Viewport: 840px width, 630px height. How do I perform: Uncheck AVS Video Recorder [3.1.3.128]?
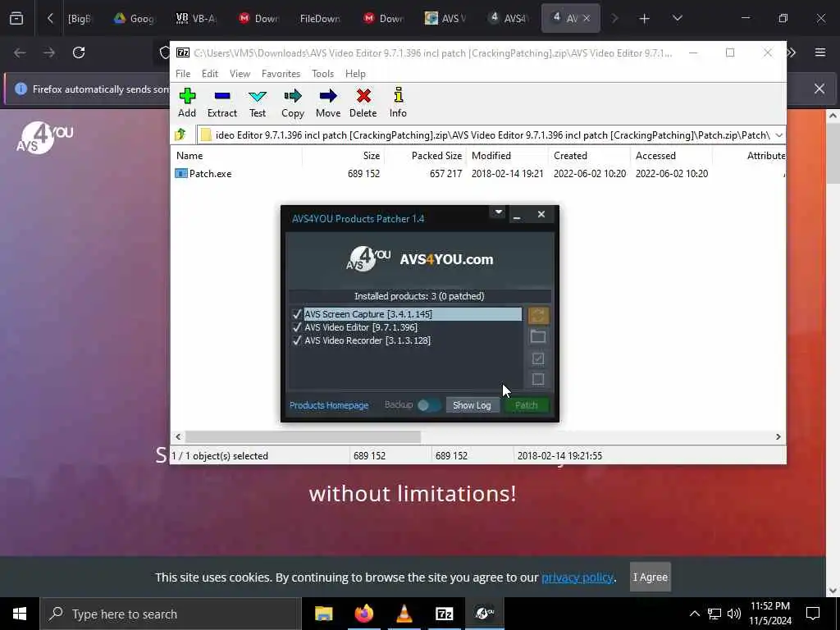coord(297,340)
